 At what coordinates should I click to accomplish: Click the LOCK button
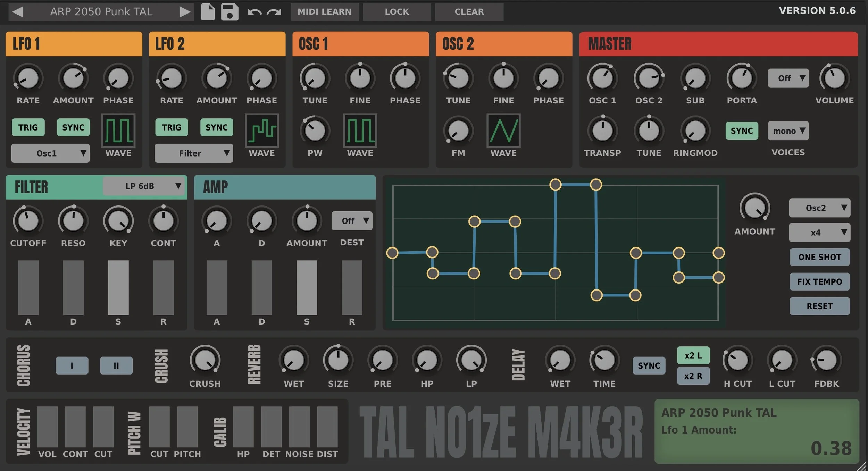click(397, 12)
